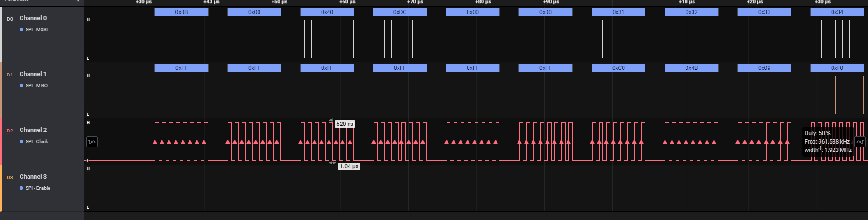Click the D1 channel index tag
This screenshot has width=868, height=220.
[10, 75]
